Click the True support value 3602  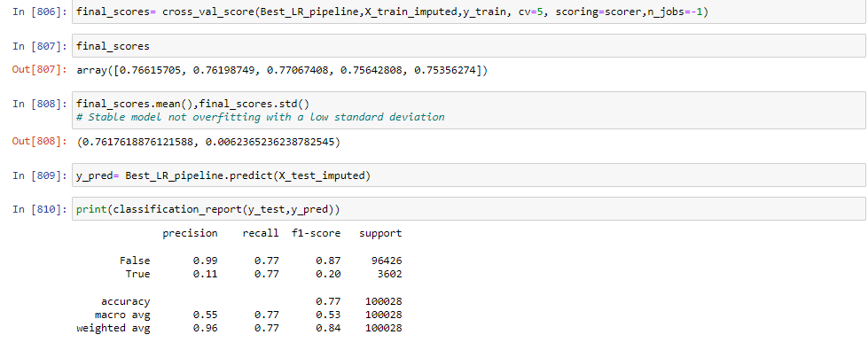(390, 274)
